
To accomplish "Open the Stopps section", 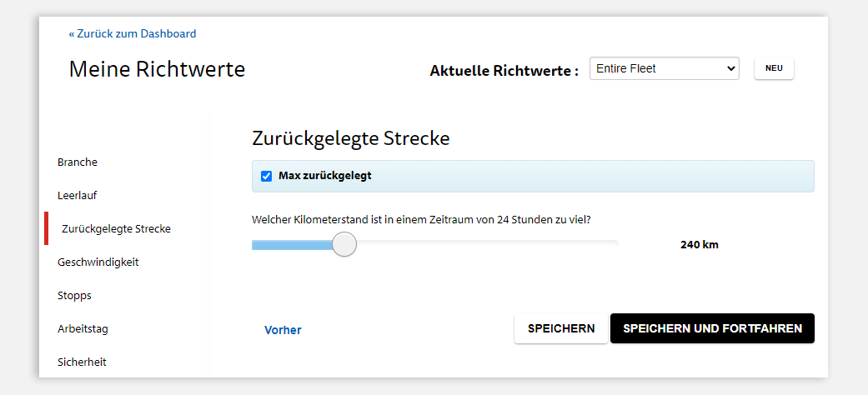I will (74, 295).
